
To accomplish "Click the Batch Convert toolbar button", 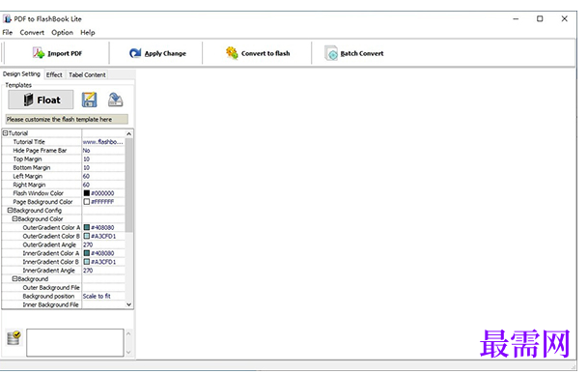I will [x=354, y=53].
